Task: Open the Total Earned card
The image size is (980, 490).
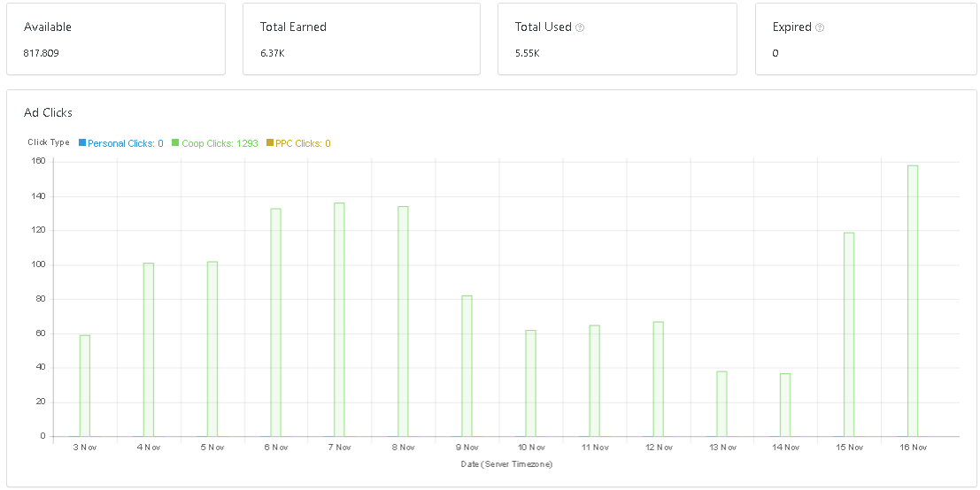Action: click(x=361, y=39)
